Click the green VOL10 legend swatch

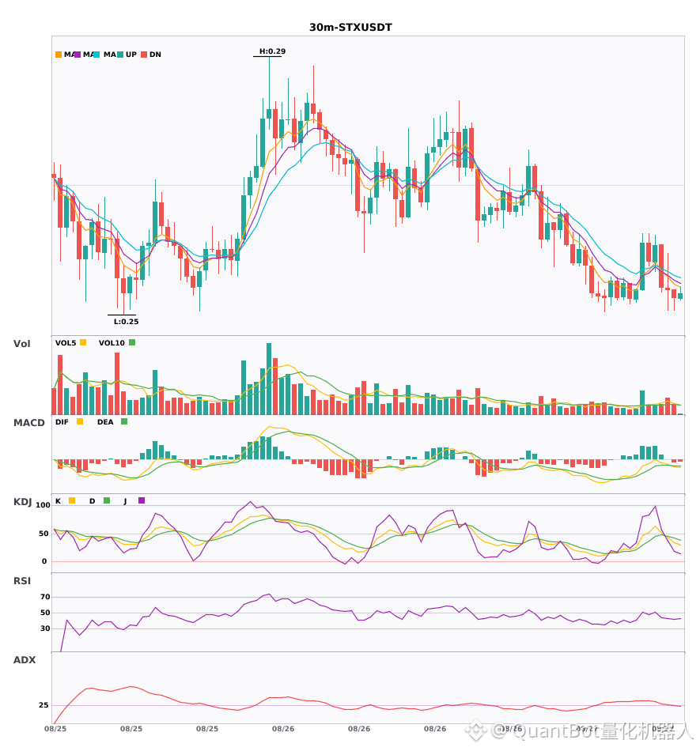132,342
